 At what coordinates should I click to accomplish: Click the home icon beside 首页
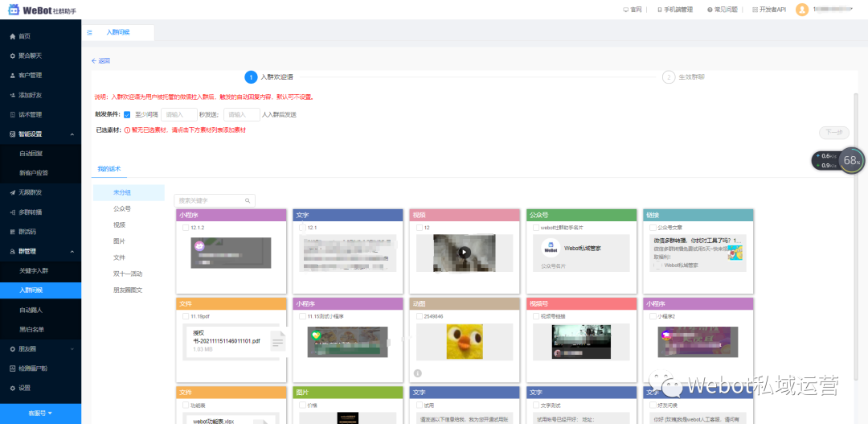click(x=13, y=36)
